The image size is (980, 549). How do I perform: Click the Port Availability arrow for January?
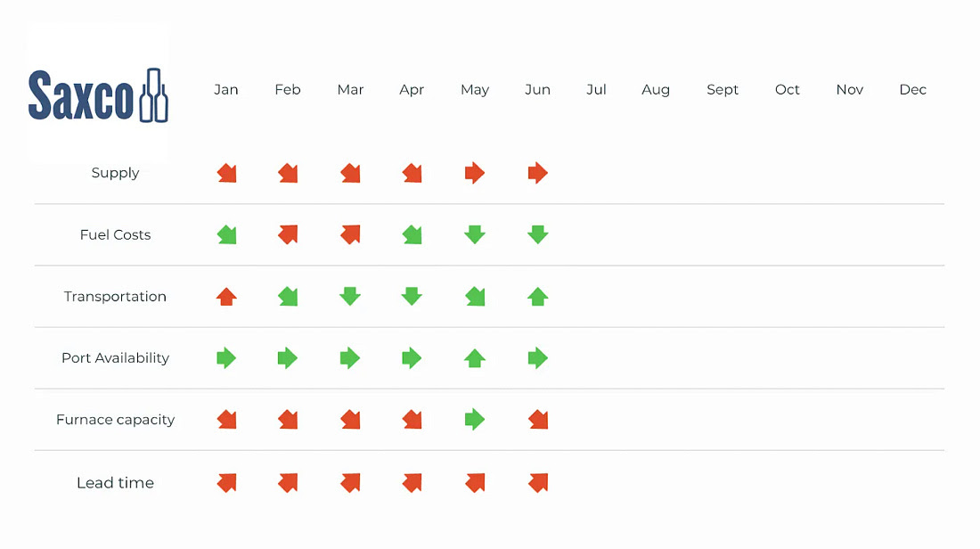226,358
